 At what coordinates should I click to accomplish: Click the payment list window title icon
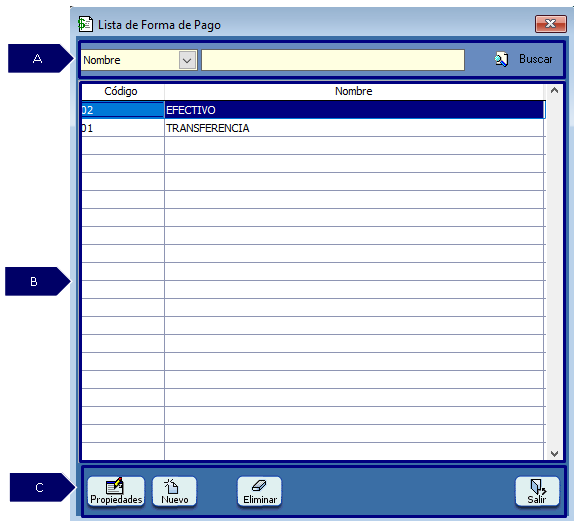click(85, 24)
